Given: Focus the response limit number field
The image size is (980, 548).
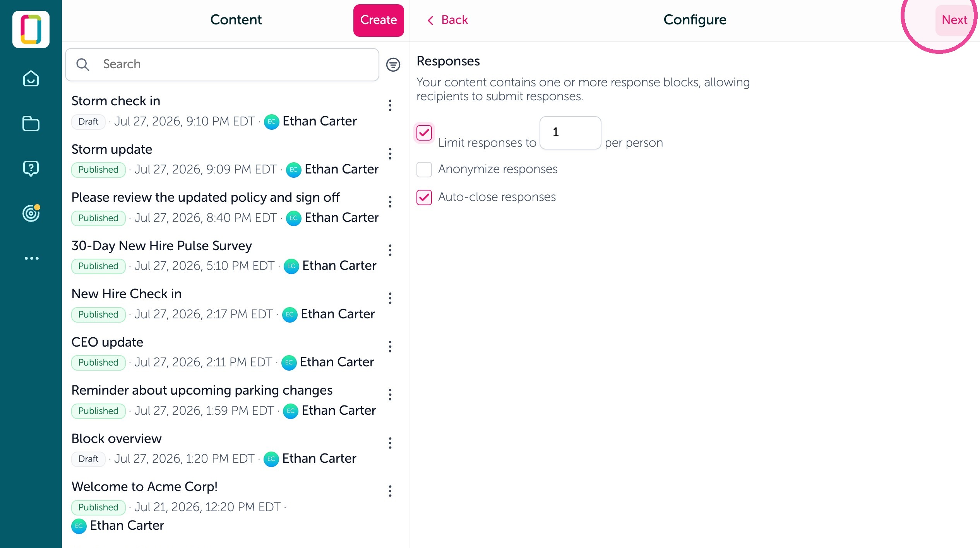Looking at the screenshot, I should point(571,132).
